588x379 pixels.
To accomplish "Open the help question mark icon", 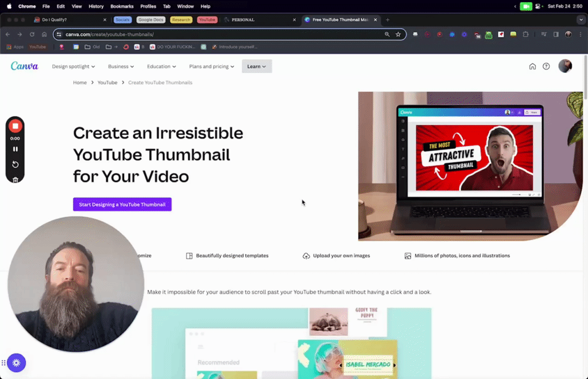I will [546, 67].
